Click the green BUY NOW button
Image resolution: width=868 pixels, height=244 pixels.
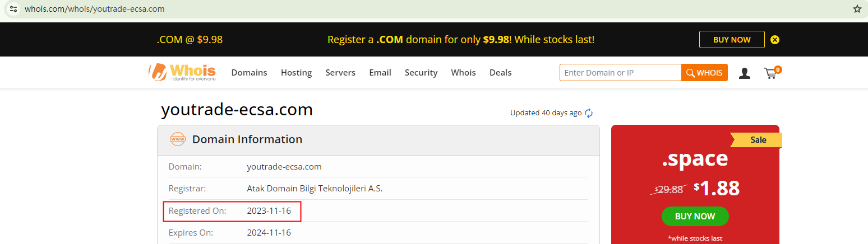695,217
